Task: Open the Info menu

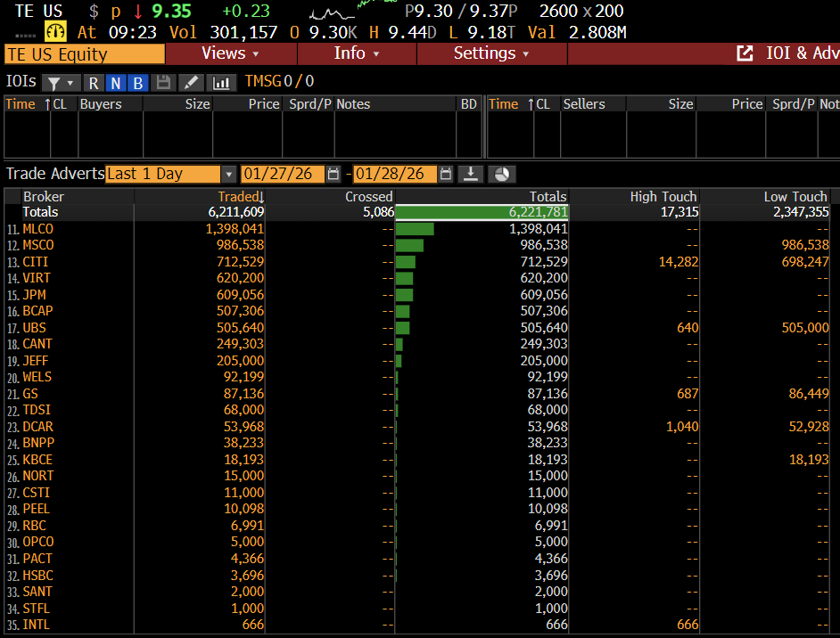Action: (x=357, y=53)
